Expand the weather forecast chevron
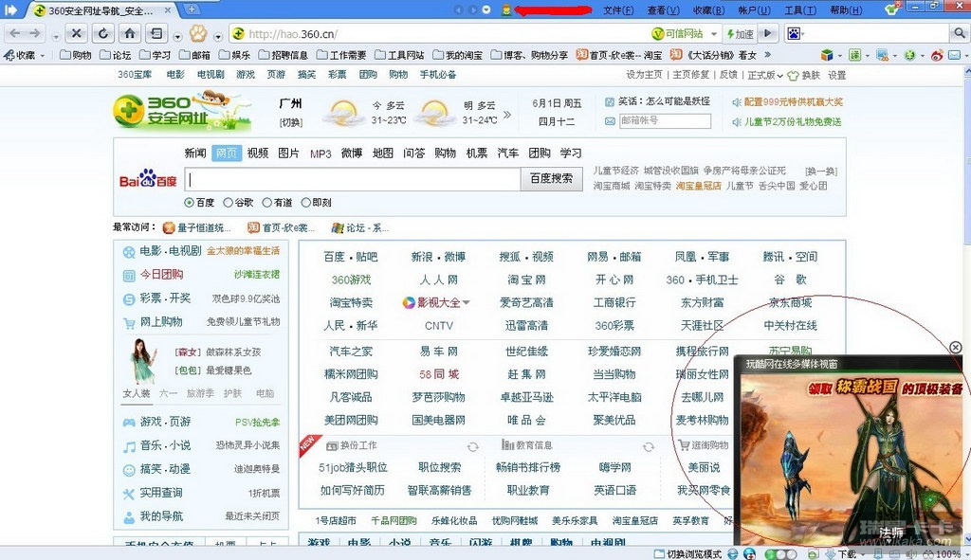971x560 pixels. click(x=508, y=115)
